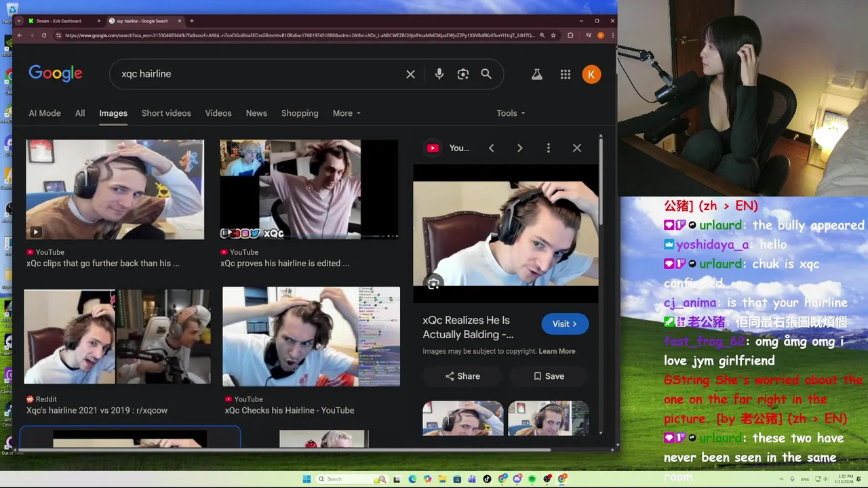Open Microsoft Store from the taskbar
Viewport: 868px width, 488px height.
(457, 479)
